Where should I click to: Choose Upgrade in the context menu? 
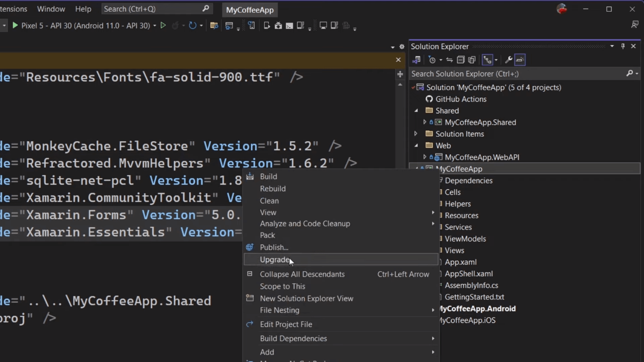(x=341, y=259)
